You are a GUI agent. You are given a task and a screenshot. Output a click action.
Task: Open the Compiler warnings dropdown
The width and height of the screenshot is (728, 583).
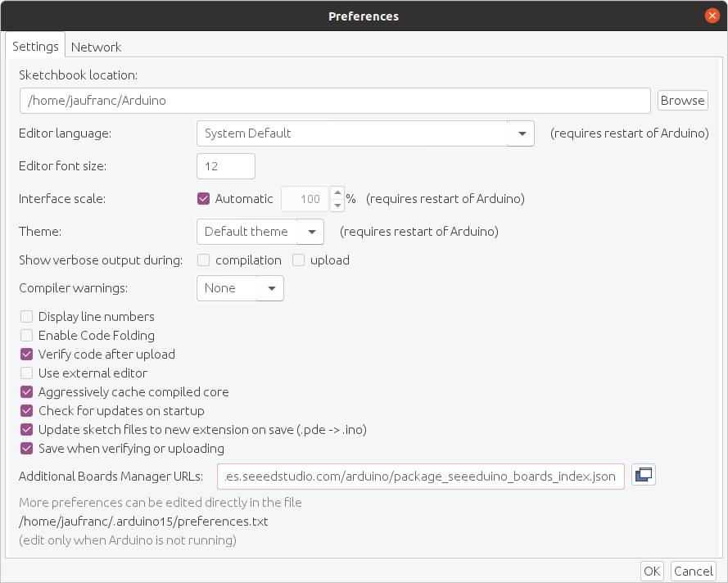(x=240, y=288)
